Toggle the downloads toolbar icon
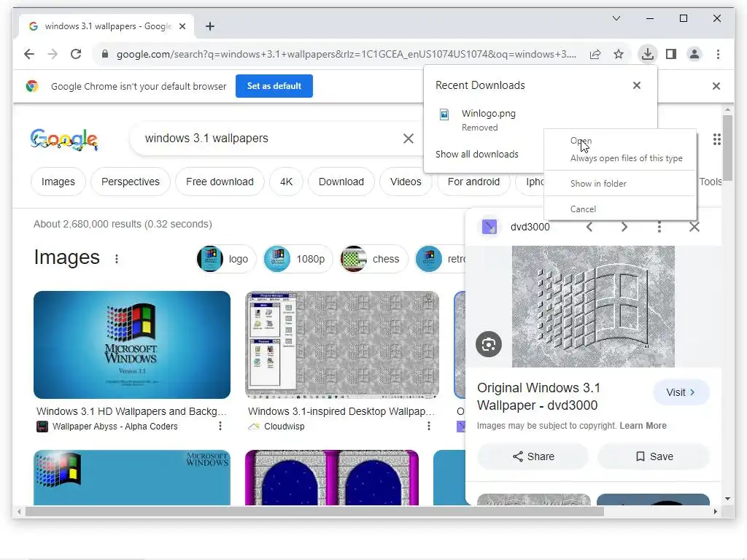Image resolution: width=747 pixels, height=560 pixels. click(x=648, y=54)
